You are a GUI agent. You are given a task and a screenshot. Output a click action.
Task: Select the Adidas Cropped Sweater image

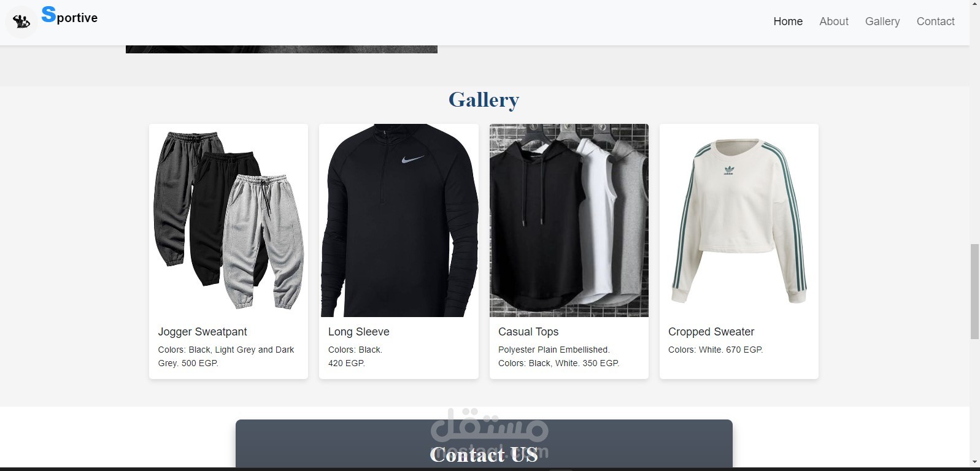tap(739, 221)
